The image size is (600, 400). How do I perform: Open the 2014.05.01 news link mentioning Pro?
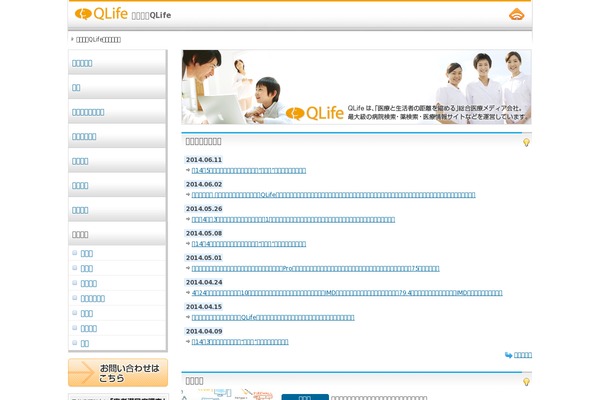[x=315, y=269]
